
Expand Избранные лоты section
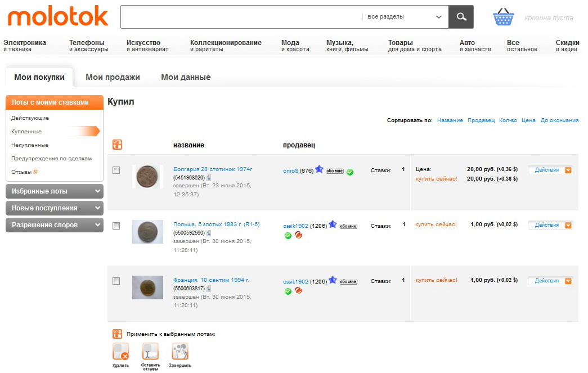[x=55, y=191]
